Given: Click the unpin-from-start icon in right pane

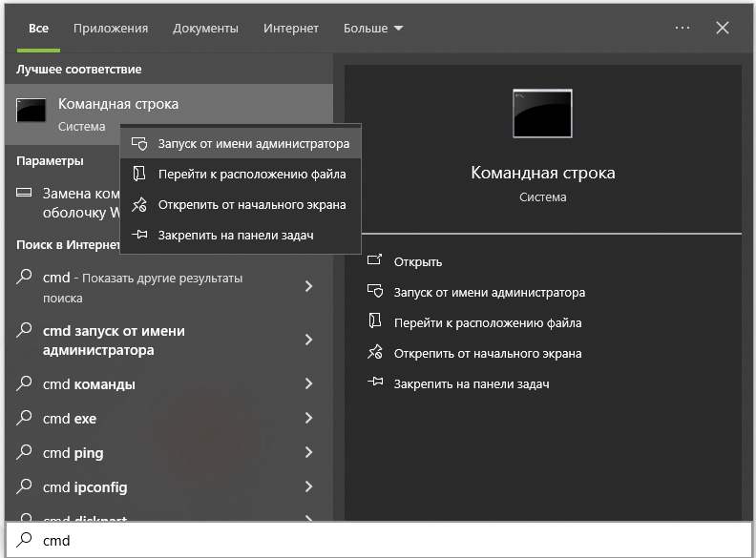Looking at the screenshot, I should click(375, 352).
